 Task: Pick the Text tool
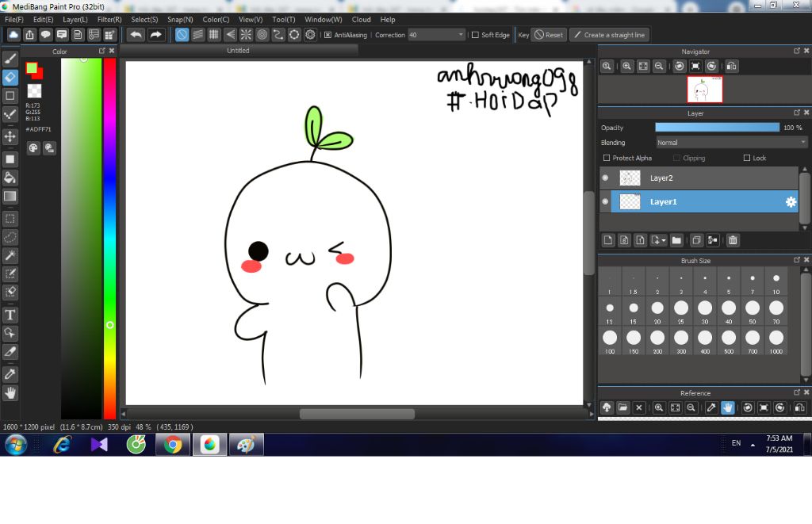(10, 315)
